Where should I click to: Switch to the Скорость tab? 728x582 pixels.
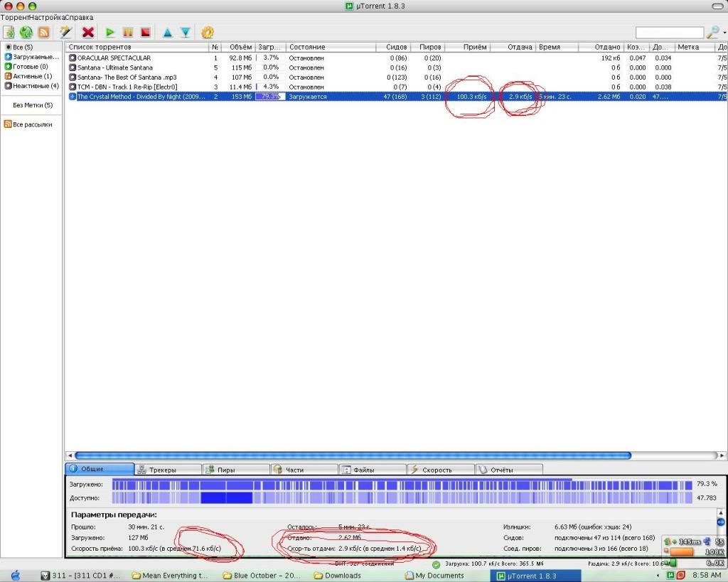tap(441, 470)
